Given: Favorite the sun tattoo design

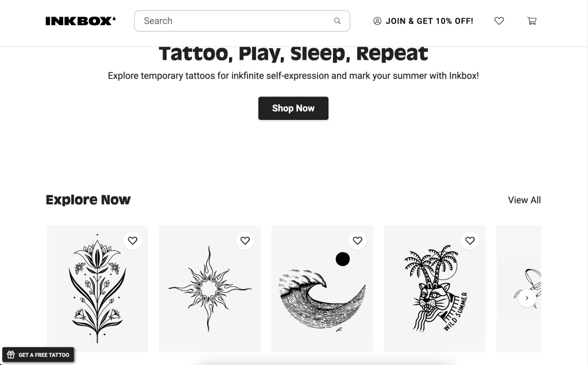Looking at the screenshot, I should click(245, 240).
